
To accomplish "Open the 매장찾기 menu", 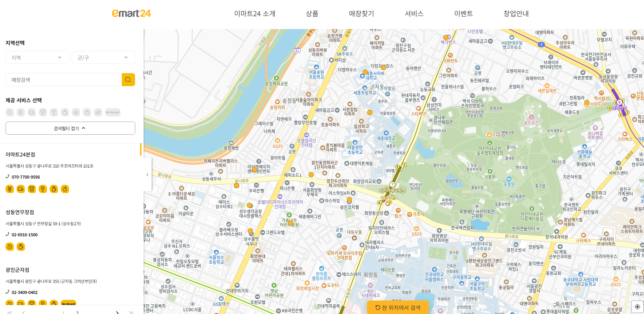I will click(361, 13).
